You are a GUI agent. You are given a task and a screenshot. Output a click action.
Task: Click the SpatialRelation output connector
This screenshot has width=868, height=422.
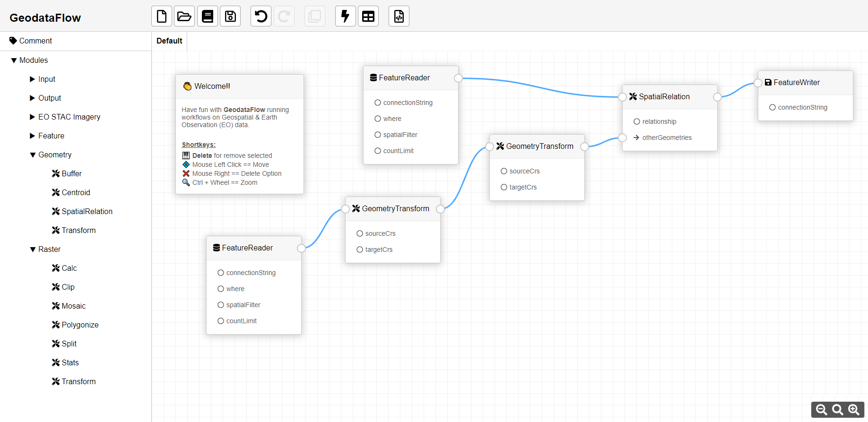coord(717,97)
